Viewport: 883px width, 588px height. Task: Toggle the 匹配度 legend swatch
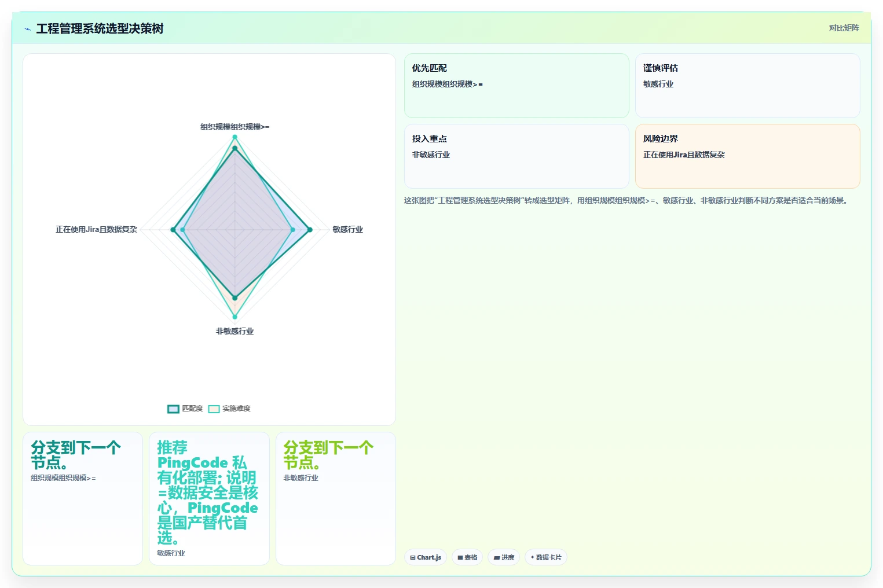click(x=173, y=409)
